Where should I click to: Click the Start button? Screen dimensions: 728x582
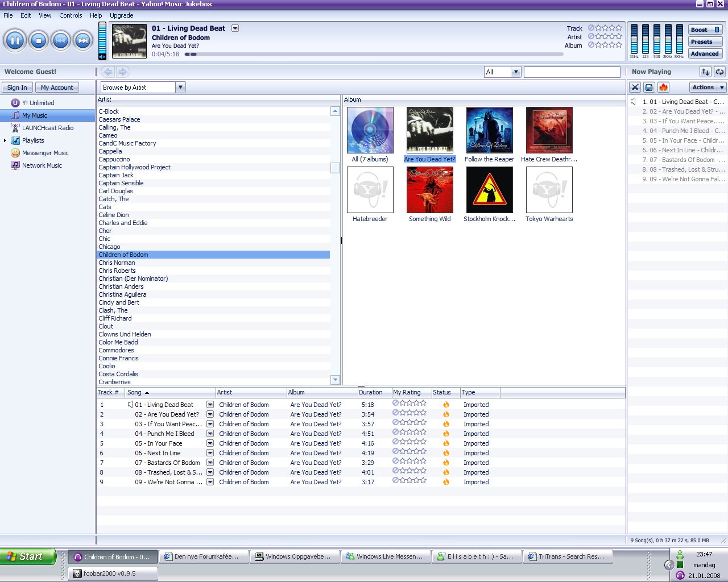coord(28,556)
